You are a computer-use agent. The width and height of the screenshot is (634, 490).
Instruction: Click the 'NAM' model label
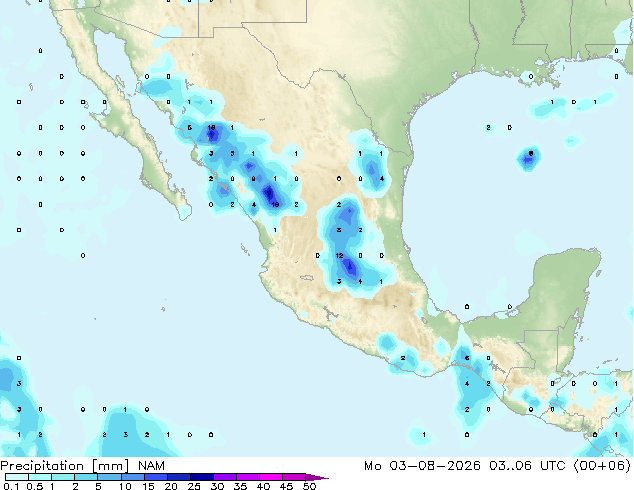click(151, 466)
